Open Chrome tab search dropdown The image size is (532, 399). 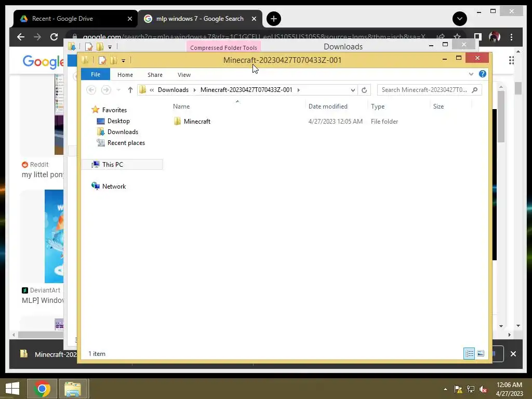(459, 19)
